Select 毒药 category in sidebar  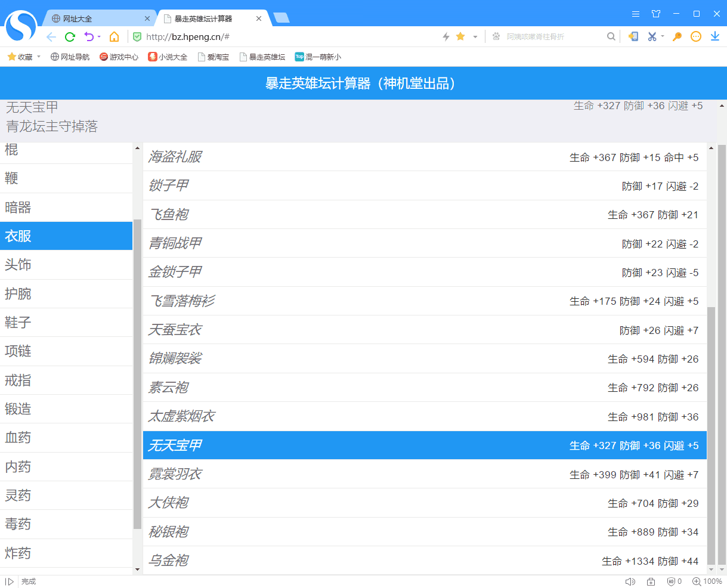click(66, 524)
